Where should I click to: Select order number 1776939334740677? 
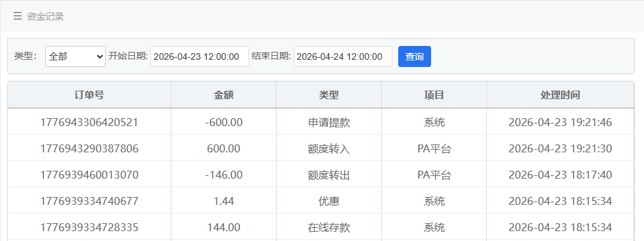[x=89, y=201]
